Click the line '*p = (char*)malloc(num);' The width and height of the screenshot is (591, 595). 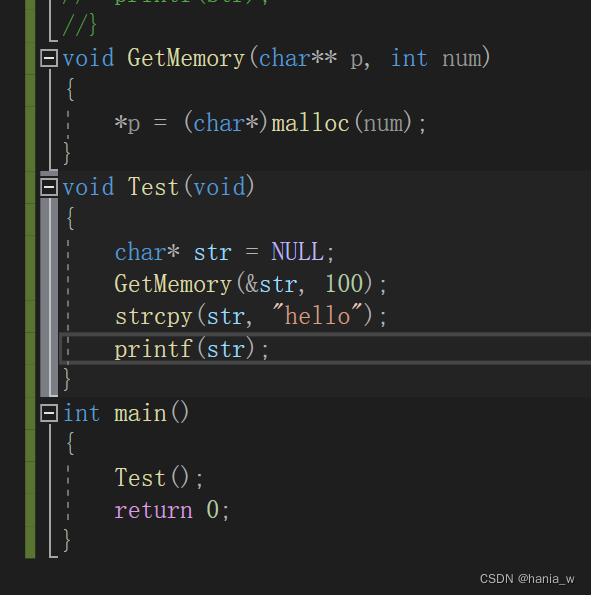point(271,123)
